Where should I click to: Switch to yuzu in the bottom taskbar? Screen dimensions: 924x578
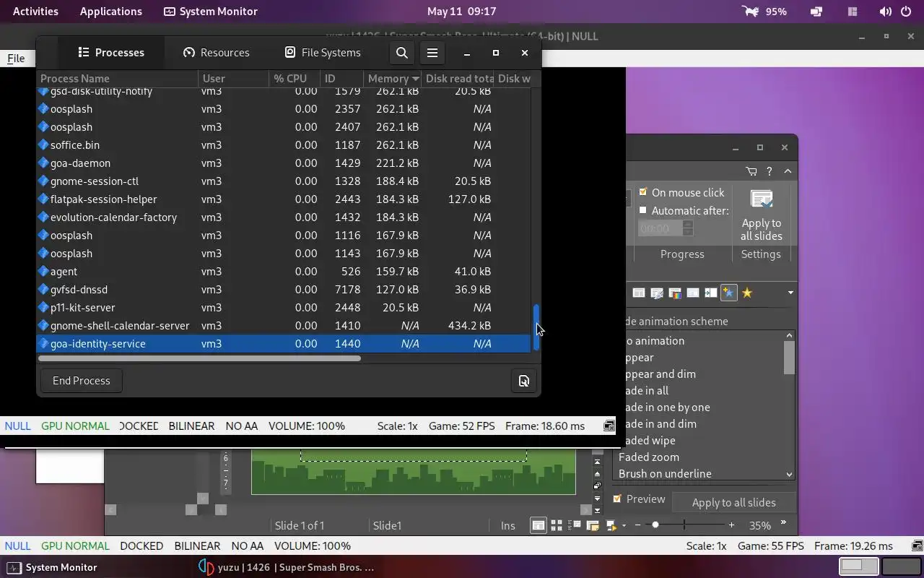tap(287, 567)
